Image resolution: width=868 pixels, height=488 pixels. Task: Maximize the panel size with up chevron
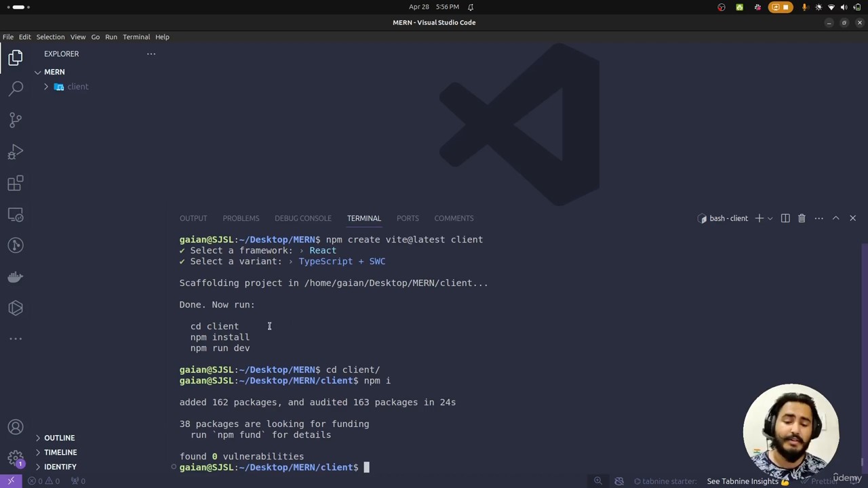pos(835,218)
